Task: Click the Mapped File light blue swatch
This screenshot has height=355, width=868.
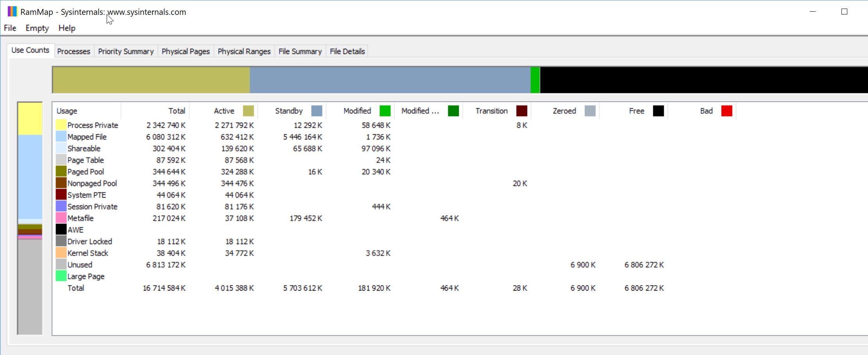Action: [61, 137]
